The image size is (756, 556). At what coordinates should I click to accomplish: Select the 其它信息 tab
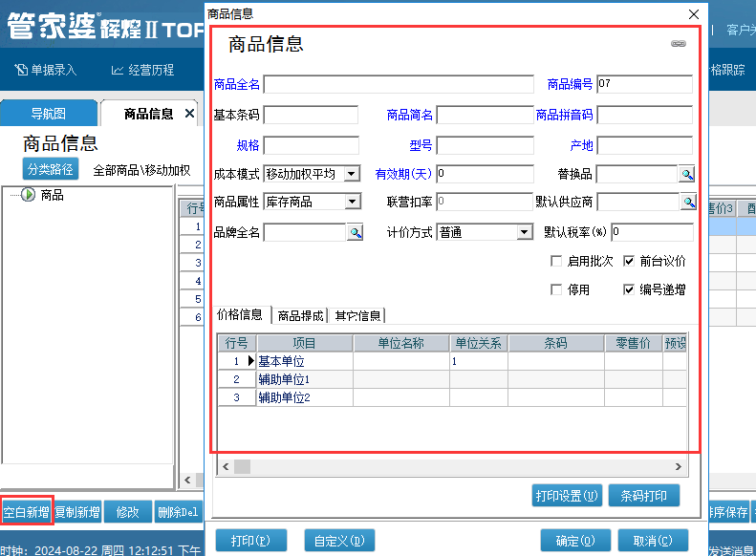click(357, 316)
